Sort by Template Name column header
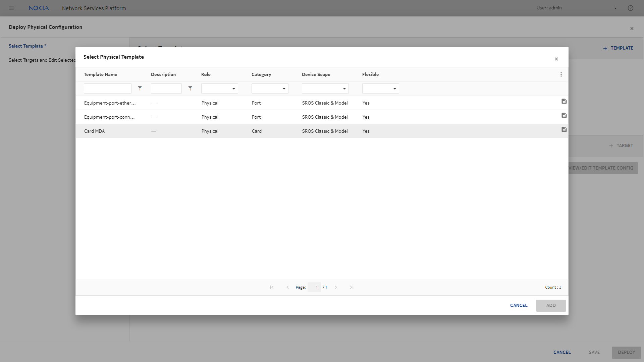 (x=101, y=74)
